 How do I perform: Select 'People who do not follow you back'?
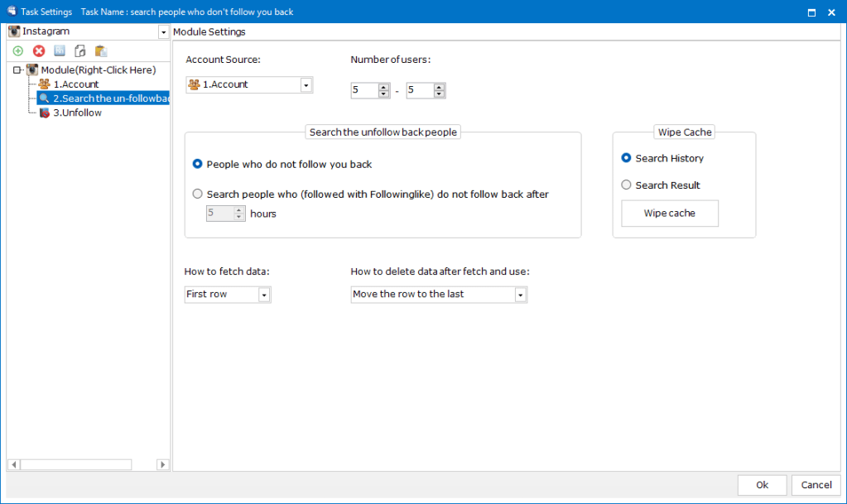pos(198,165)
